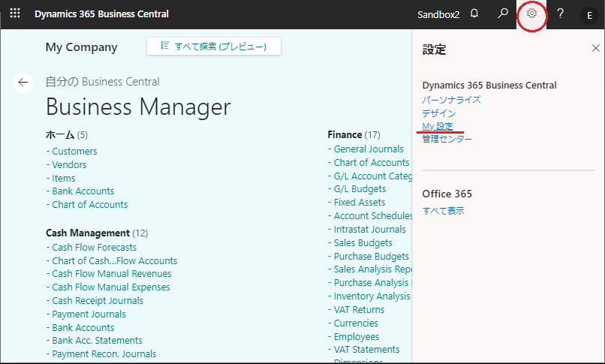Open Items under ホーム
This screenshot has width=605, height=364.
click(64, 178)
